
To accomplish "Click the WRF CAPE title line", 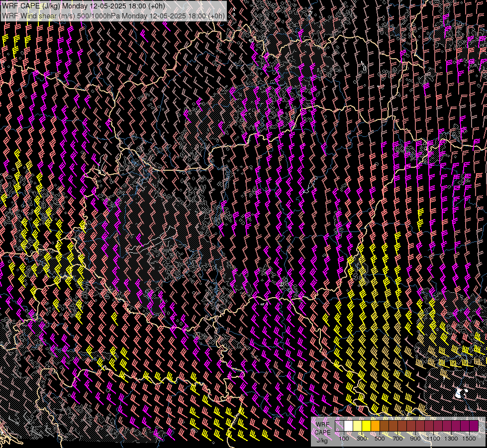I will [x=84, y=6].
